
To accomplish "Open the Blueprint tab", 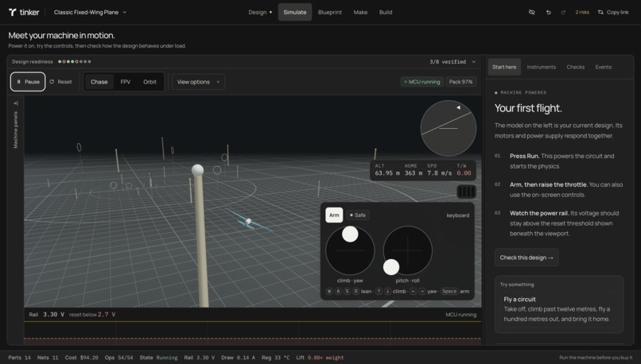I will click(x=330, y=12).
